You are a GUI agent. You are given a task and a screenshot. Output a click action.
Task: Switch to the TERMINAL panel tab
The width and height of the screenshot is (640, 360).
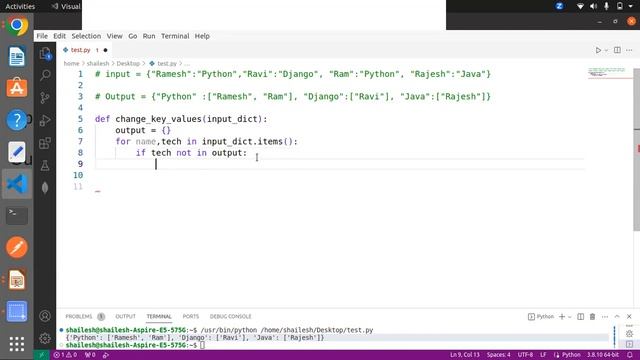159,316
